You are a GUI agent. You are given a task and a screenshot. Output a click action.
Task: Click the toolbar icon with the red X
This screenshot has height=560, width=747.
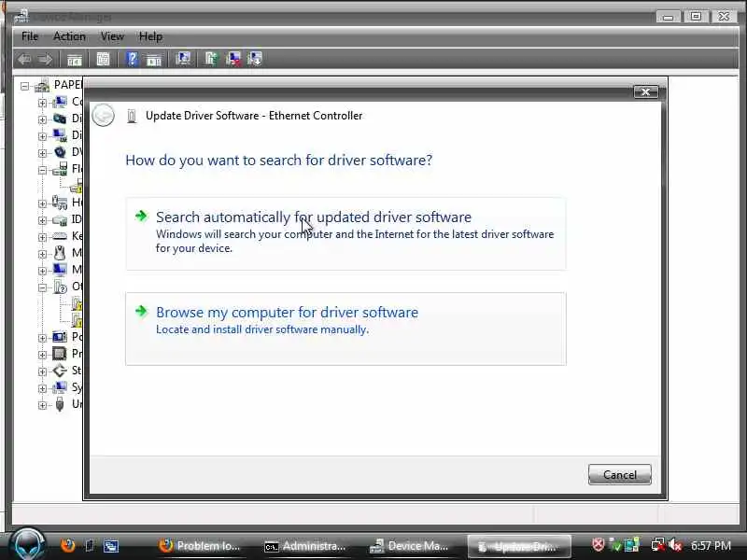pyautogui.click(x=233, y=59)
